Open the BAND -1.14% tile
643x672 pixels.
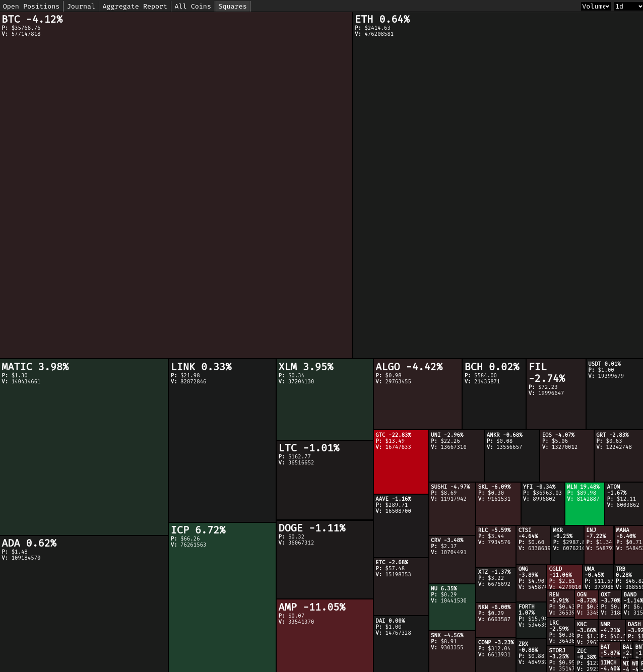(632, 604)
